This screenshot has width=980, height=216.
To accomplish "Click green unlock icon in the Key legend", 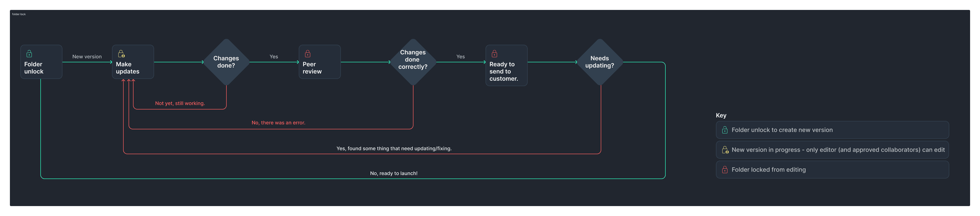I will coord(725,130).
